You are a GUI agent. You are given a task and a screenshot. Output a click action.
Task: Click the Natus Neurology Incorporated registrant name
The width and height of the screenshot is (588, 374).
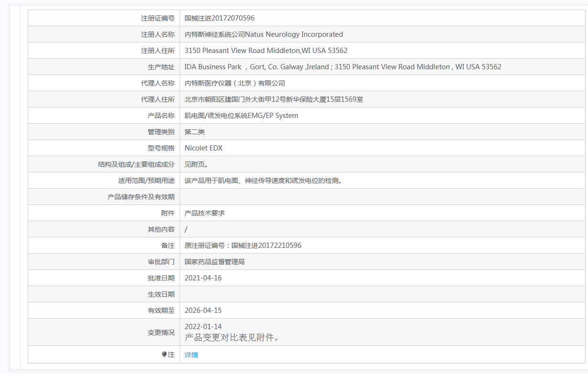coord(264,34)
